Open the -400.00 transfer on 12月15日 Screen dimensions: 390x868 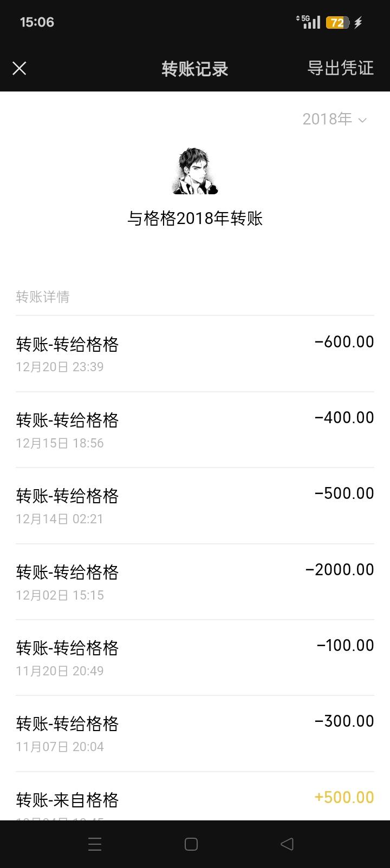coord(195,430)
